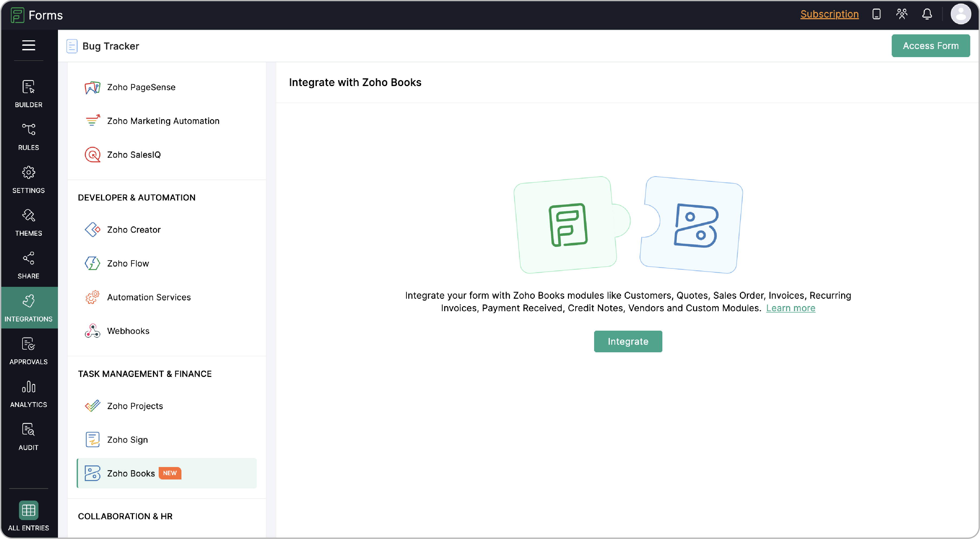Screen dimensions: 980x539
Task: Select Zoho Sign integration label
Action: [x=128, y=440]
